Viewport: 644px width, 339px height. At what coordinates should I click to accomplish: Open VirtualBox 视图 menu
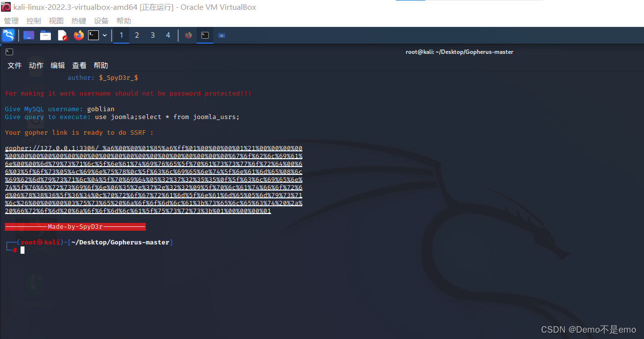coord(56,21)
